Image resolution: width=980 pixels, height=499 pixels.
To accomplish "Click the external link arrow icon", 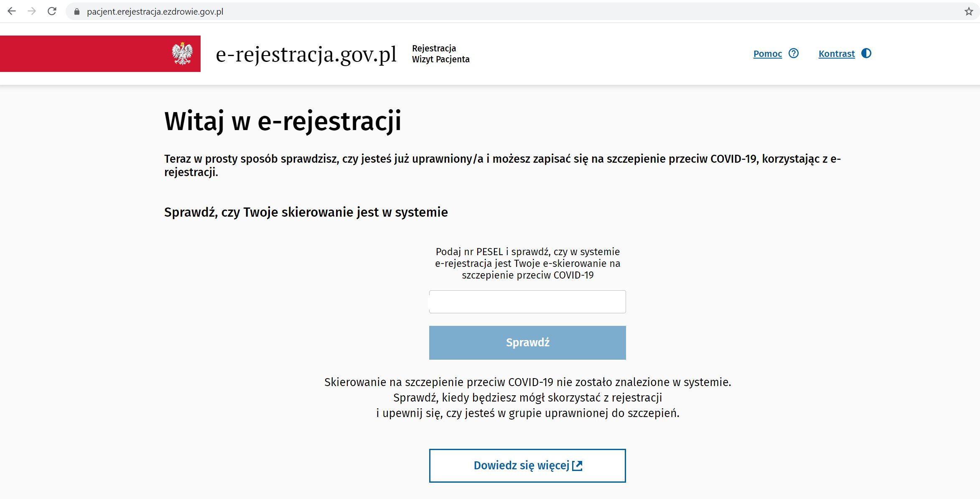I will (x=577, y=466).
